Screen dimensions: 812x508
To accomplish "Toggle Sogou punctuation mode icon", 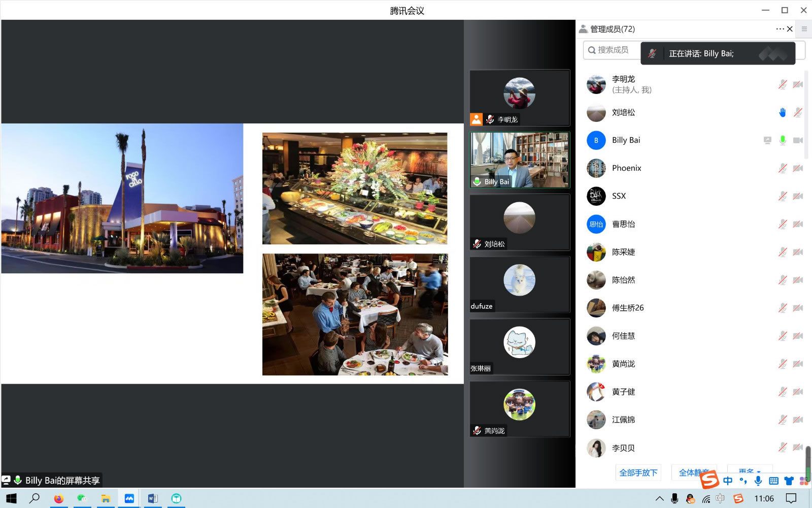I will [743, 481].
